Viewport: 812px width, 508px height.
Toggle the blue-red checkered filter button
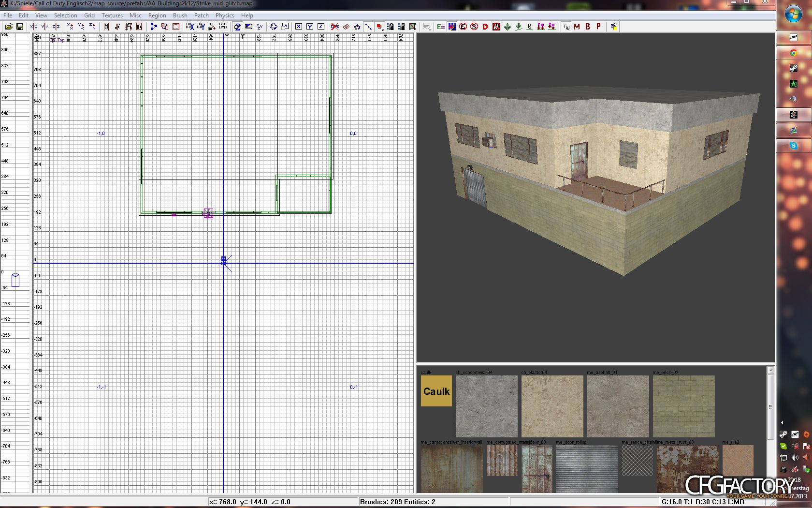coord(452,27)
